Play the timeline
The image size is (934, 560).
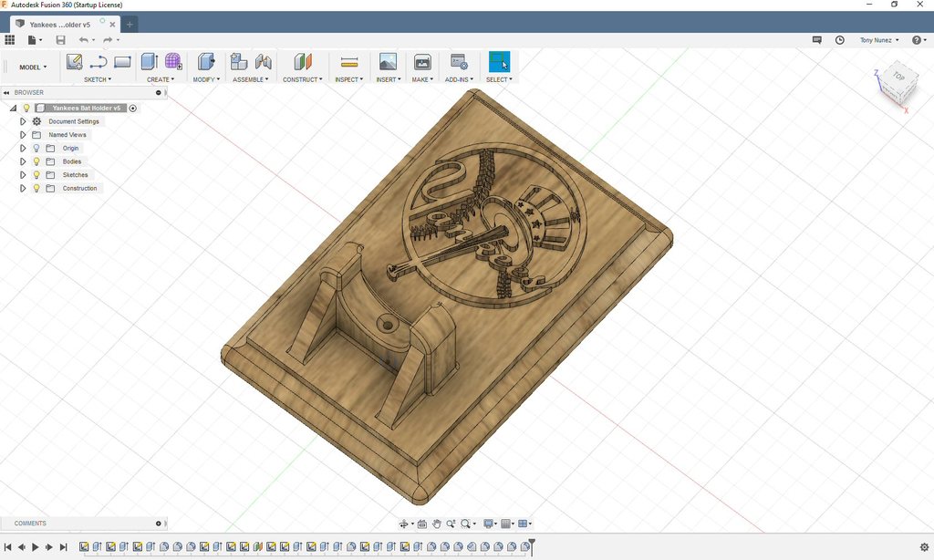(x=36, y=547)
